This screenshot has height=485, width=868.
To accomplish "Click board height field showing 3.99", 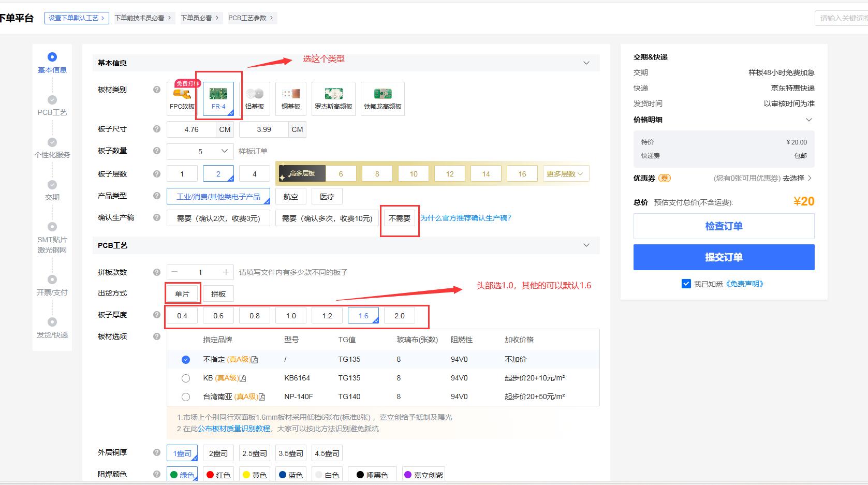I will tap(264, 129).
